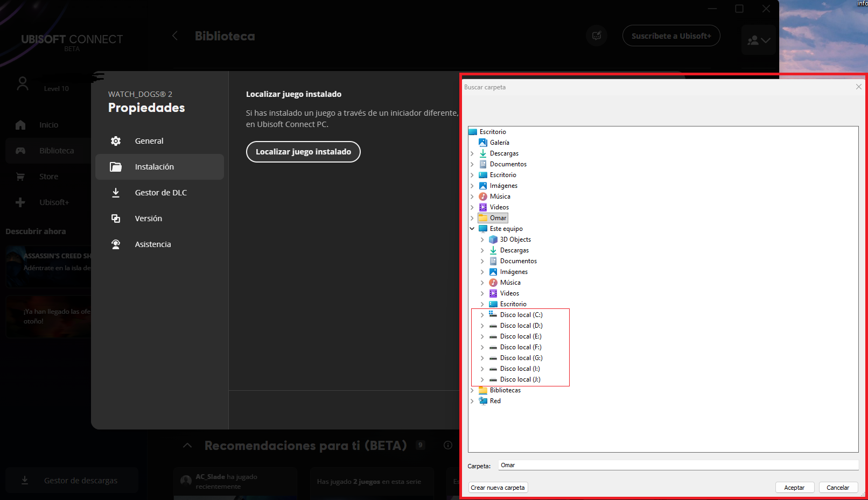Click the news feedback icon beside Suscríbete
Screen dimensions: 868x500
click(x=597, y=36)
